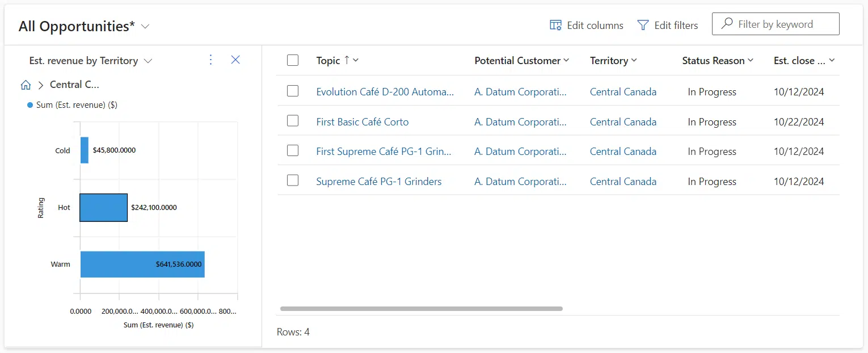Click the horizontal grid scrollbar
The image size is (868, 353).
(x=420, y=309)
